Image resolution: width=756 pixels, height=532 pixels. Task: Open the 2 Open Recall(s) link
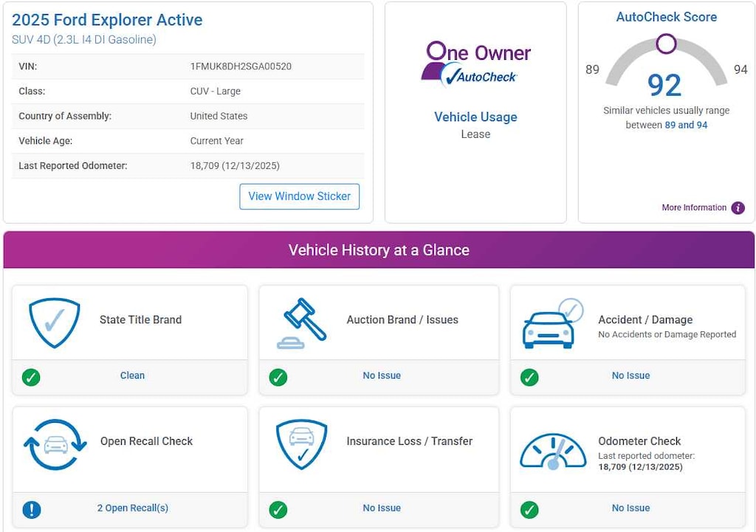133,508
